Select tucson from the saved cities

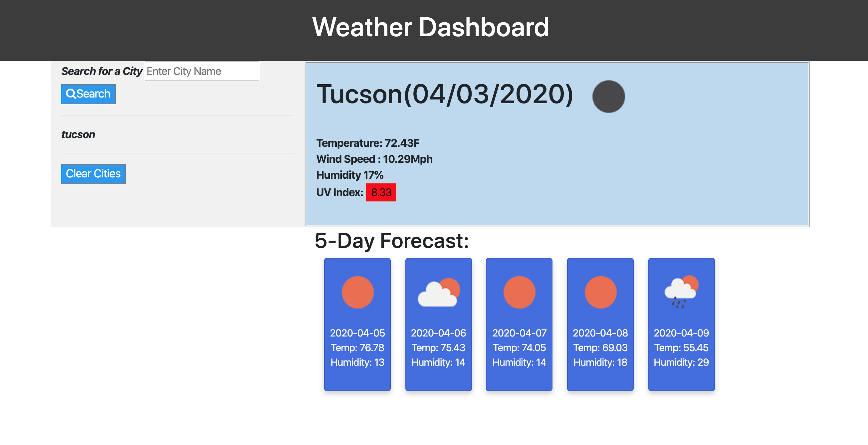pos(78,134)
